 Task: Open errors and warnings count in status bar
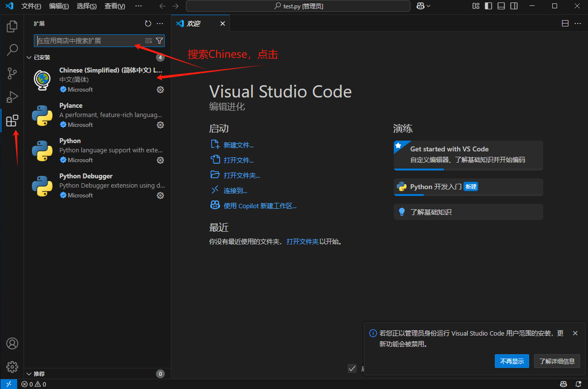click(34, 384)
